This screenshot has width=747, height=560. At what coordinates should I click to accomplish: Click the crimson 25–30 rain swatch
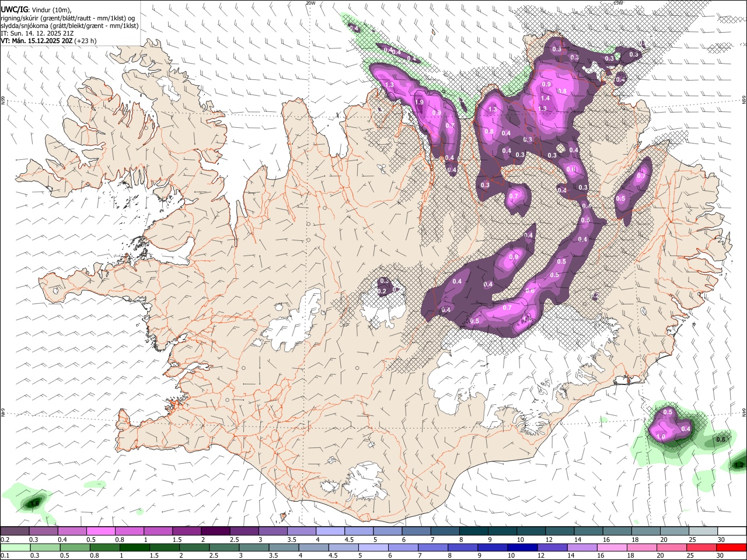pos(700,548)
